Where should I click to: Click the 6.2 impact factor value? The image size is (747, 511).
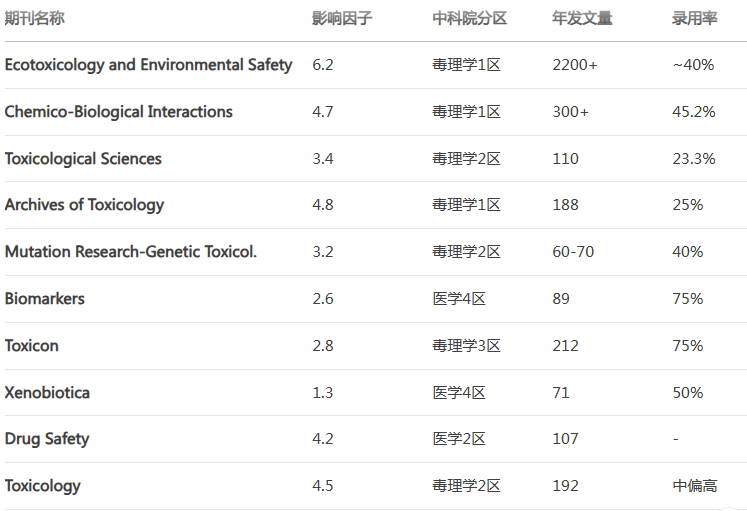click(323, 65)
